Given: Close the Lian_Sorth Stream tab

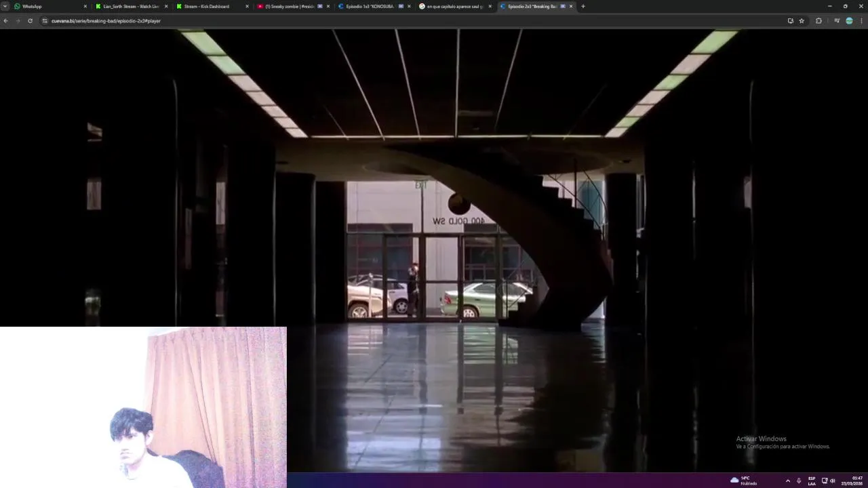Looking at the screenshot, I should [x=166, y=6].
